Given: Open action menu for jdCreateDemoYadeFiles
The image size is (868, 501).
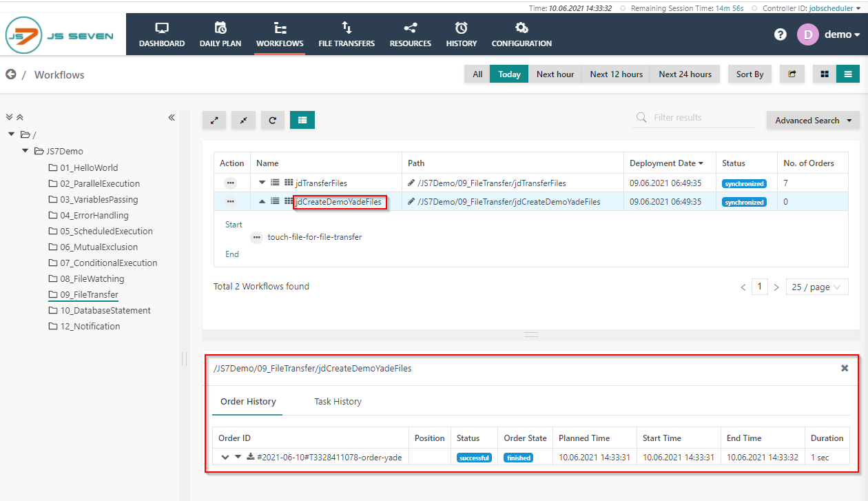Looking at the screenshot, I should 231,202.
